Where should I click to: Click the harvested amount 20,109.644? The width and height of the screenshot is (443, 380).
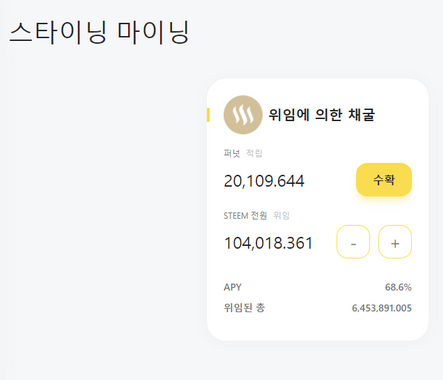(264, 181)
